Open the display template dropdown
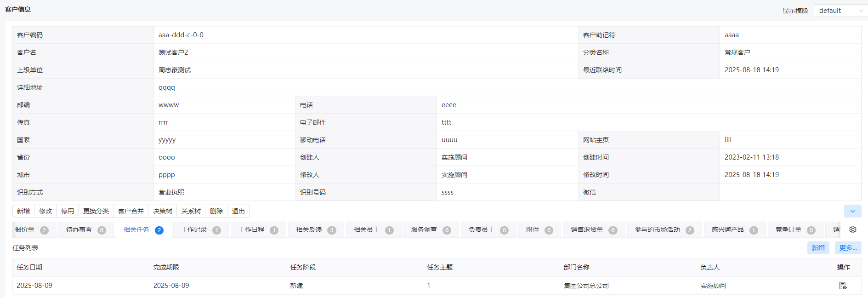868x298 pixels. click(x=840, y=11)
